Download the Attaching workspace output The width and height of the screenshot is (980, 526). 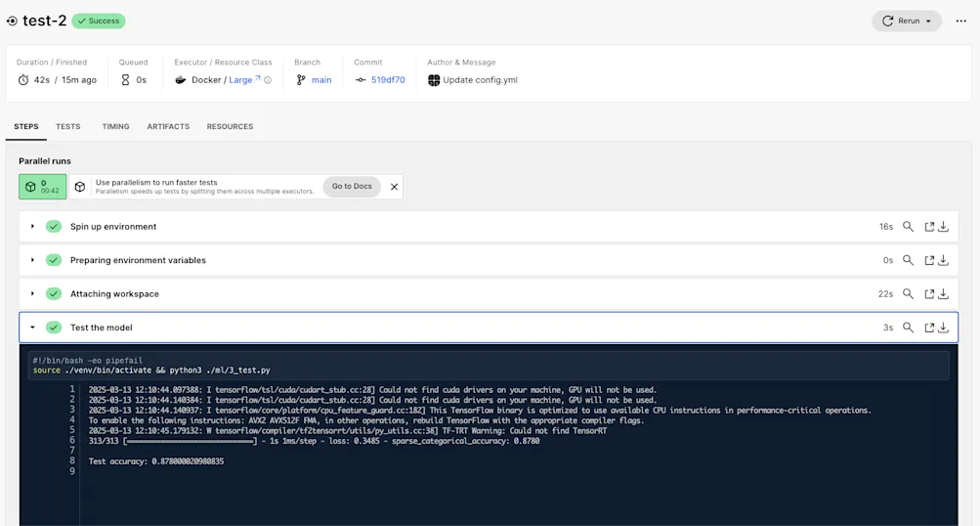coord(944,294)
